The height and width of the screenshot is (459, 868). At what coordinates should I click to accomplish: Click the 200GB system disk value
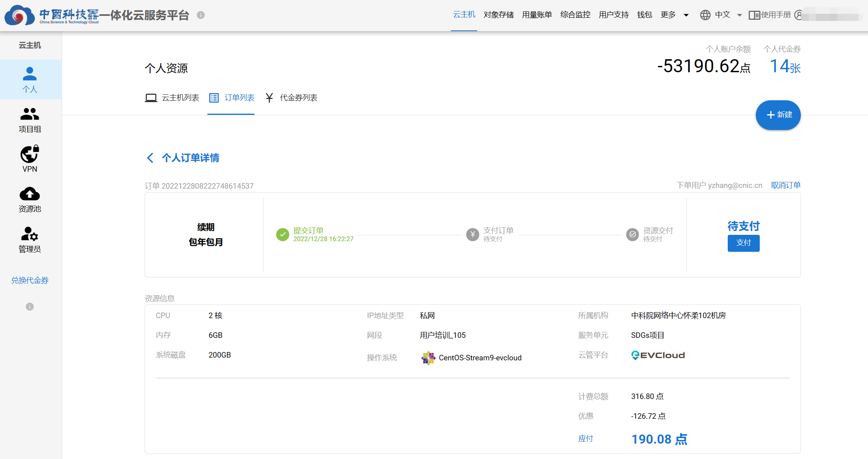point(220,355)
